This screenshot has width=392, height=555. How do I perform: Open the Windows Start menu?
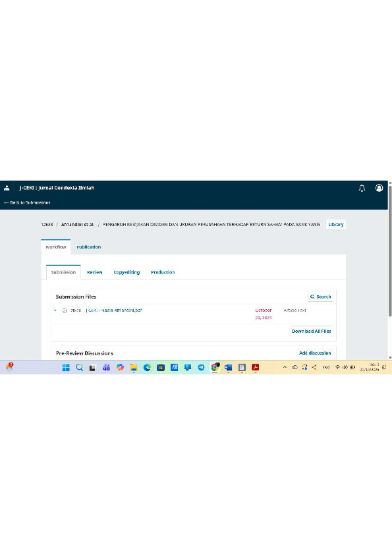[x=66, y=367]
